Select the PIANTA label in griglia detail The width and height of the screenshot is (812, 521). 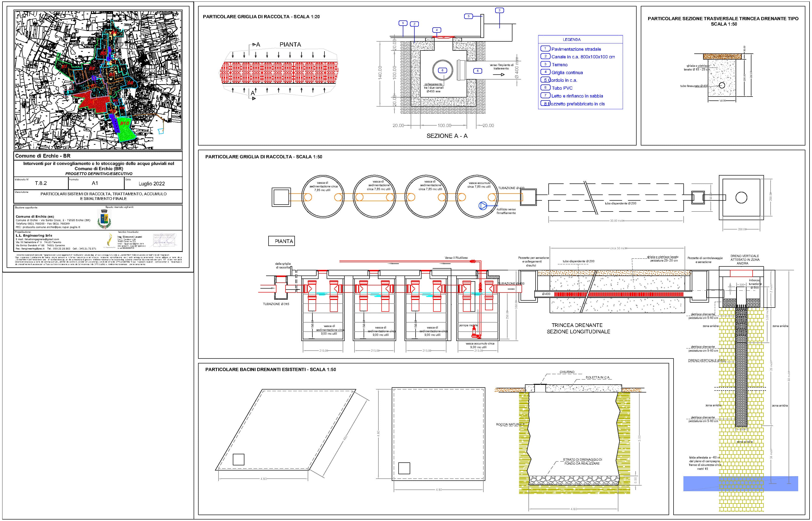(x=284, y=241)
